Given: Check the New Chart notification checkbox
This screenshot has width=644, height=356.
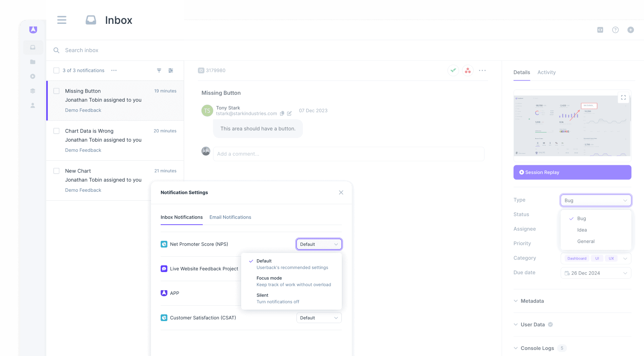Looking at the screenshot, I should pyautogui.click(x=56, y=171).
